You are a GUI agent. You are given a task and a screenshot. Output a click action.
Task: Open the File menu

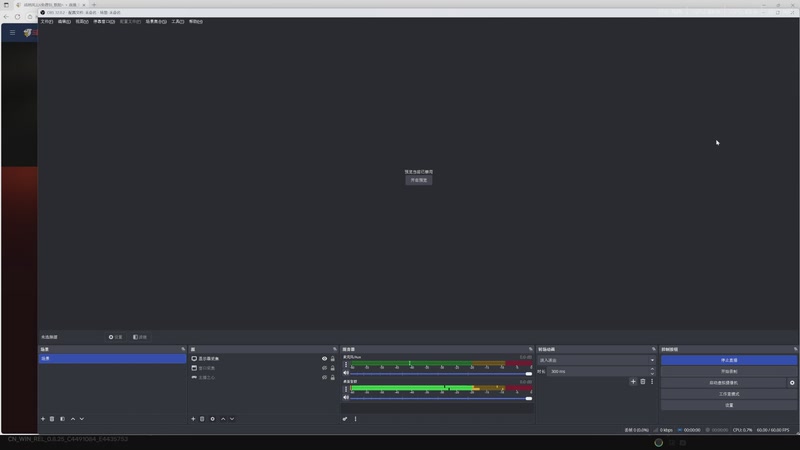point(46,22)
